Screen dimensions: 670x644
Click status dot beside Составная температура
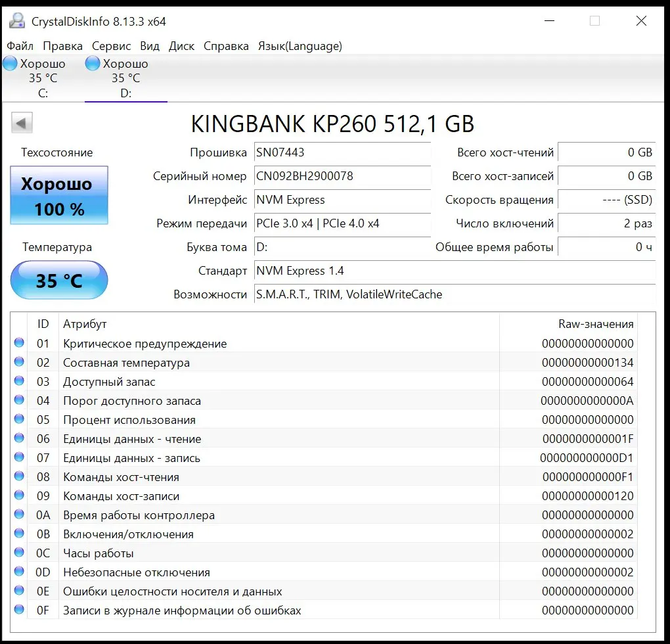tap(19, 361)
